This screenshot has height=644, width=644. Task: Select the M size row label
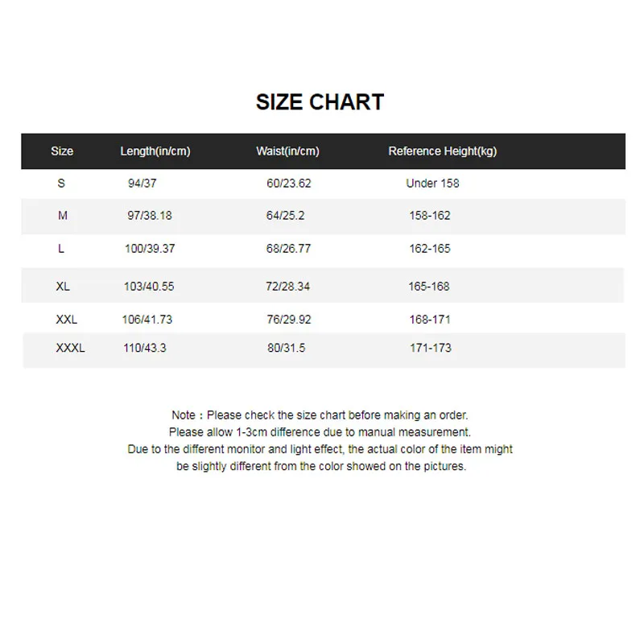[63, 215]
